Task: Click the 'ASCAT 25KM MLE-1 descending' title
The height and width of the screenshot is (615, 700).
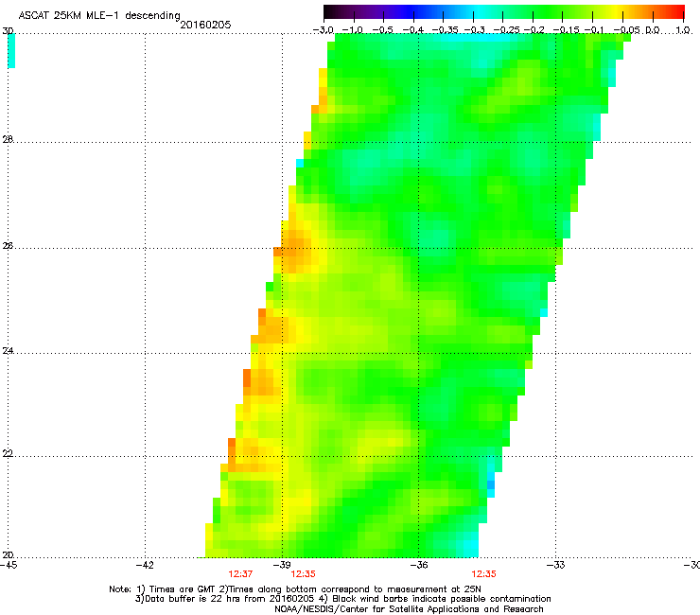Action: click(99, 15)
